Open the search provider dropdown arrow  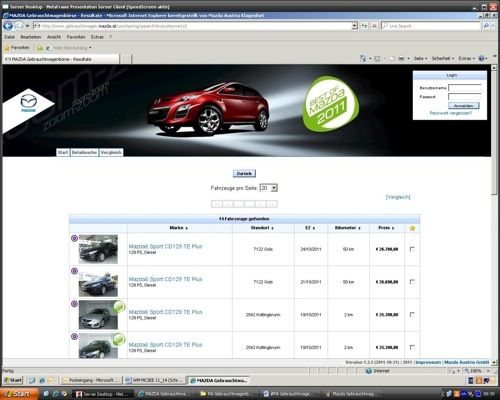494,26
